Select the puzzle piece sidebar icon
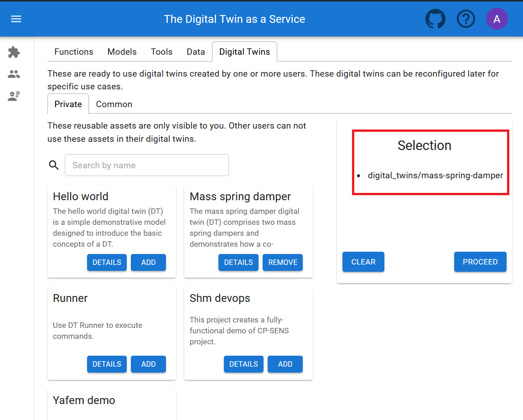Image resolution: width=523 pixels, height=420 pixels. [14, 52]
